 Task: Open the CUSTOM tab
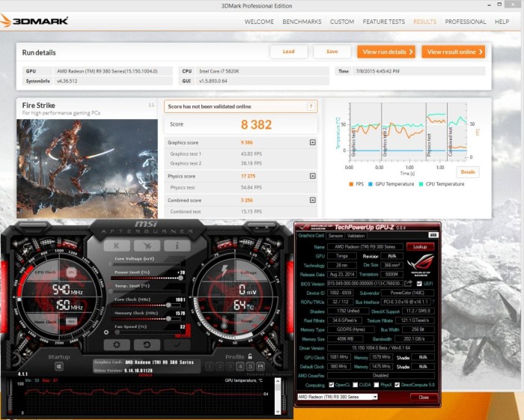(x=342, y=22)
